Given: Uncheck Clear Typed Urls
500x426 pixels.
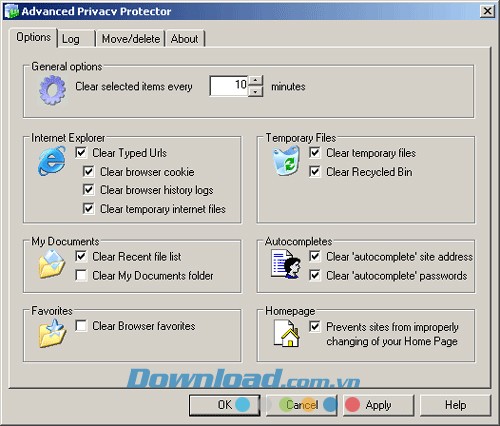Looking at the screenshot, I should [81, 153].
